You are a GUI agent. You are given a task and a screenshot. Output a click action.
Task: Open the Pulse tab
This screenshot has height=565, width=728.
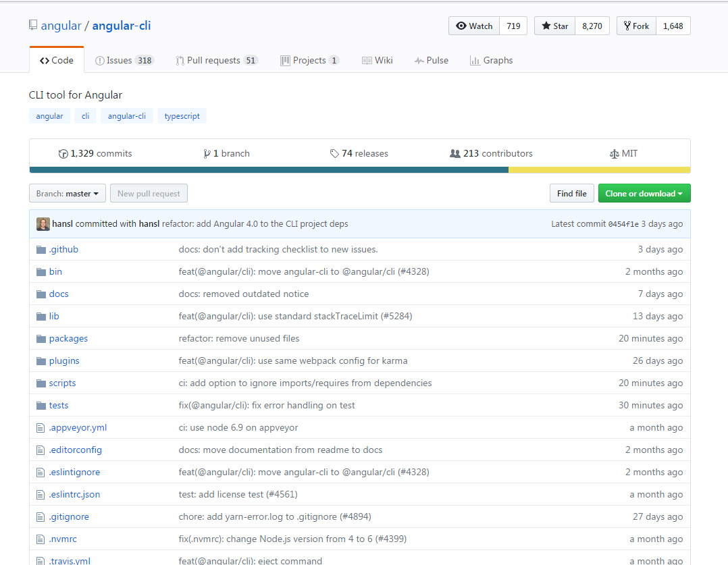click(x=432, y=60)
